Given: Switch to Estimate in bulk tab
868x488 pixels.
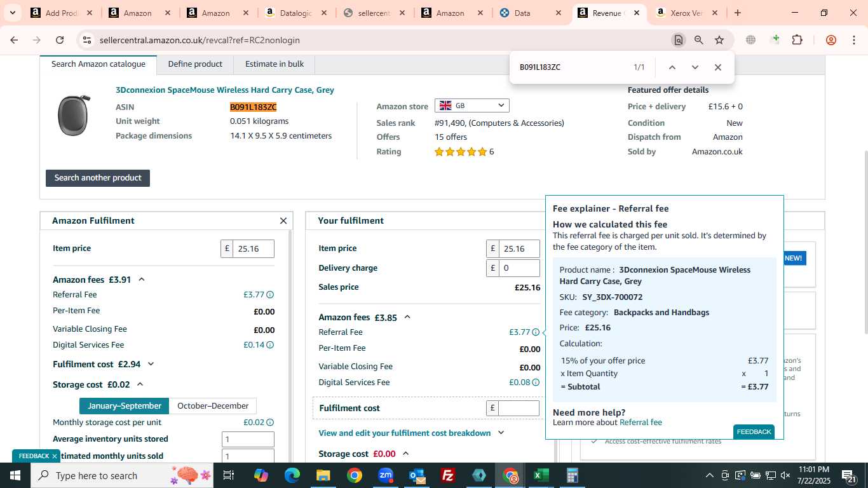Looking at the screenshot, I should [275, 64].
